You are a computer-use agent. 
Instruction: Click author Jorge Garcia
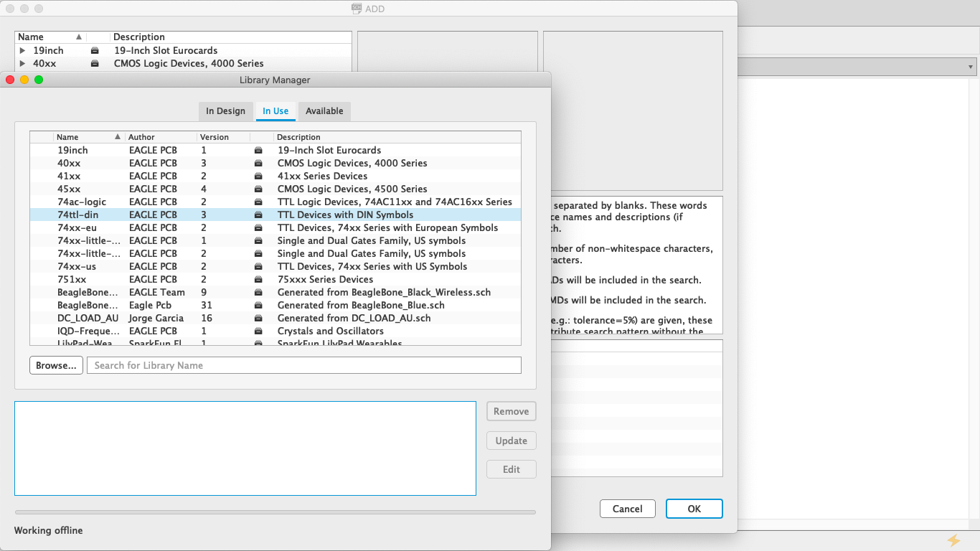click(x=156, y=319)
